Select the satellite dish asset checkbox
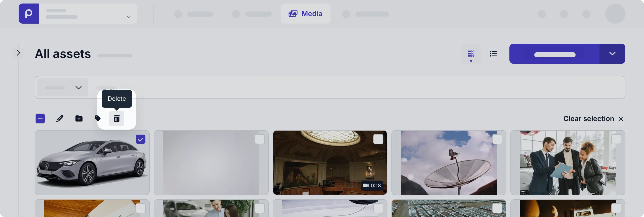This screenshot has height=217, width=644. tap(497, 139)
